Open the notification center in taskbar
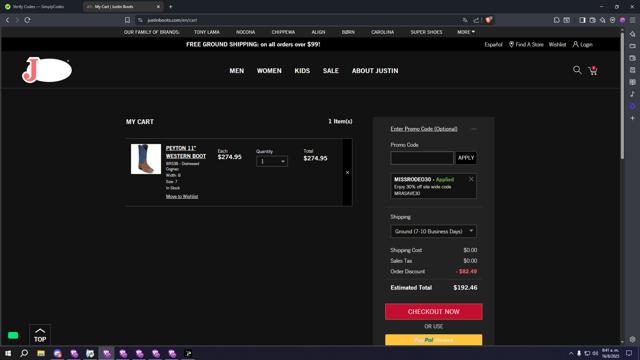This screenshot has height=360, width=640. [x=629, y=353]
